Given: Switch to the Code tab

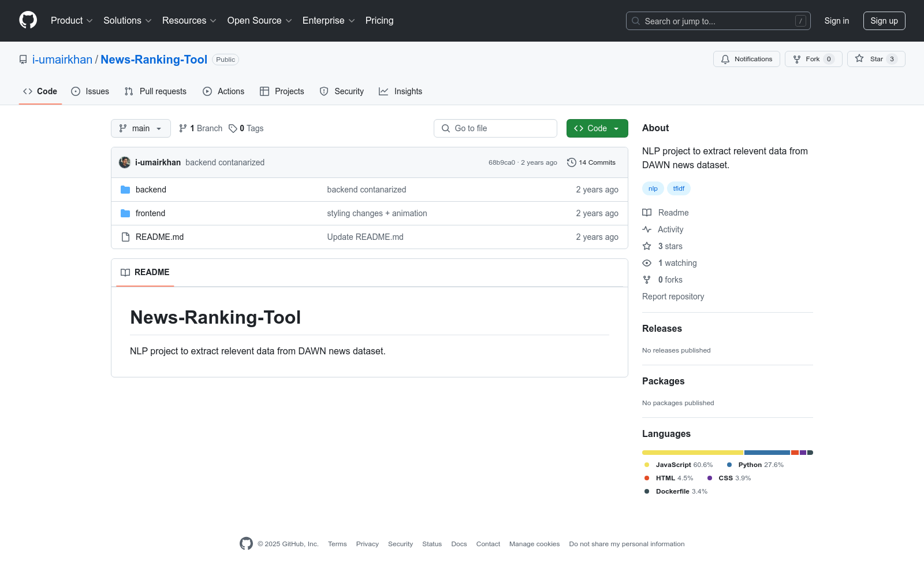Looking at the screenshot, I should point(40,91).
